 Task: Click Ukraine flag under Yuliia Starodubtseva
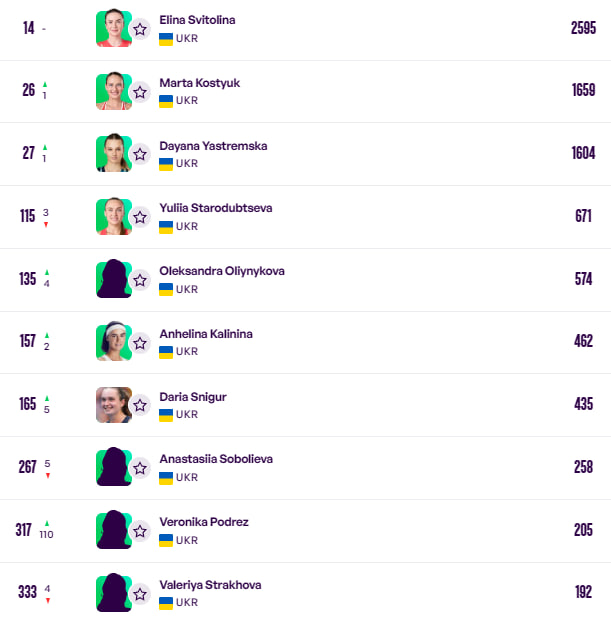[166, 227]
